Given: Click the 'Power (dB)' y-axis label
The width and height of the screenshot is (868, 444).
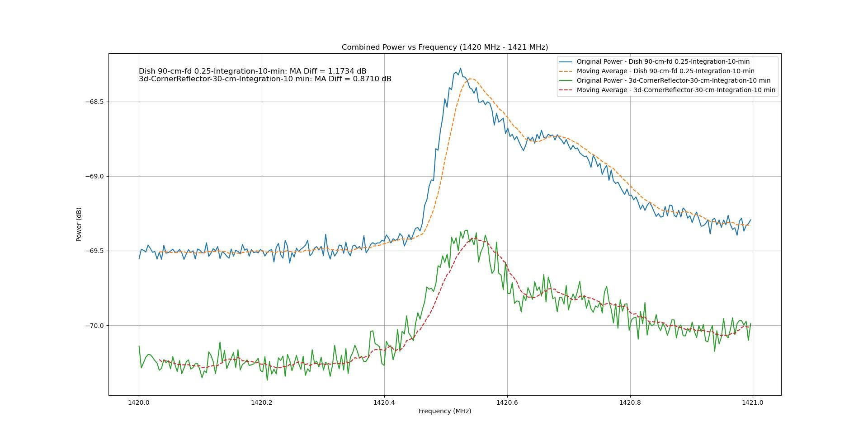Looking at the screenshot, I should click(x=79, y=224).
